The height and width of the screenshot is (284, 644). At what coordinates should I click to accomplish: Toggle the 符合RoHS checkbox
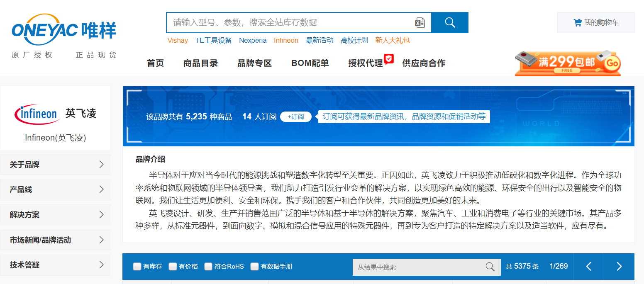coord(208,267)
